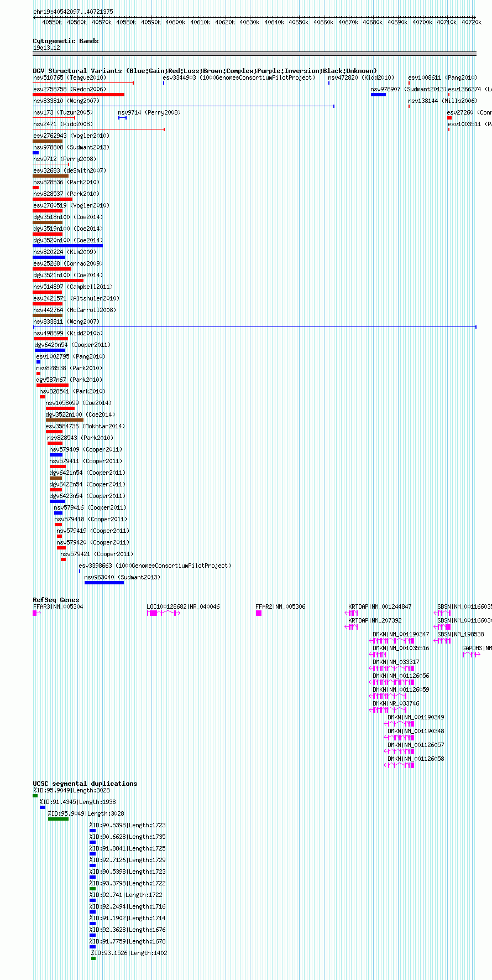This screenshot has height=980, width=492.
Task: Open the DMKN|NM_033317 transcript glyph
Action: (392, 668)
